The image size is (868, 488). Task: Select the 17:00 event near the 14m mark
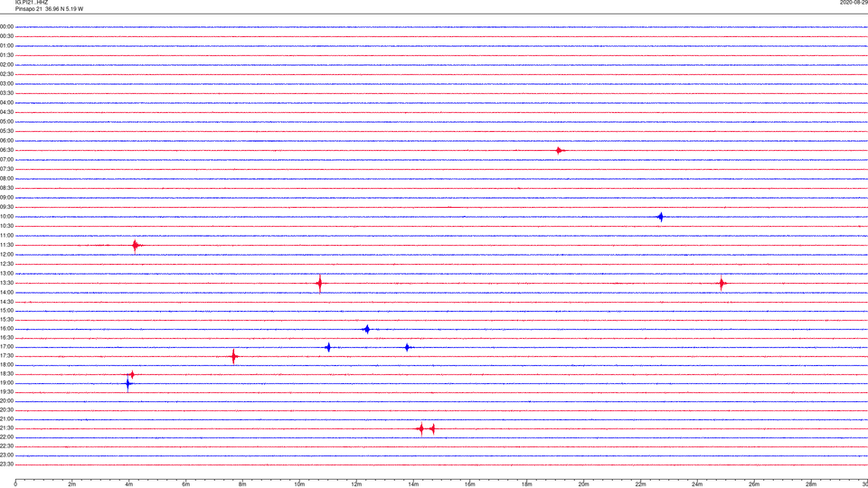coord(408,347)
